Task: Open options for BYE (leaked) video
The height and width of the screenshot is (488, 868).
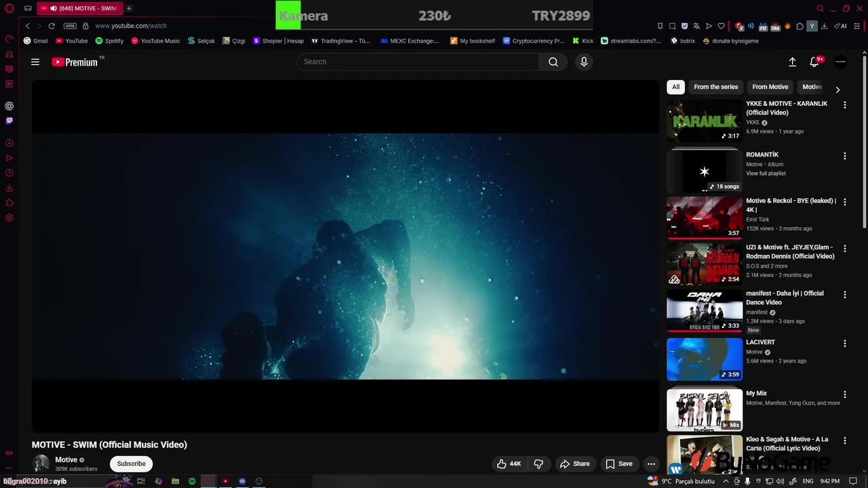Action: click(844, 202)
